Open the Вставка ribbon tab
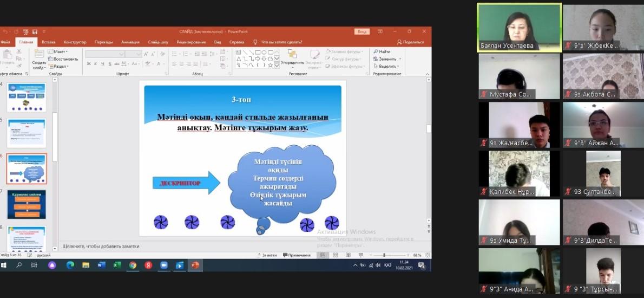644x298 pixels. click(x=48, y=42)
